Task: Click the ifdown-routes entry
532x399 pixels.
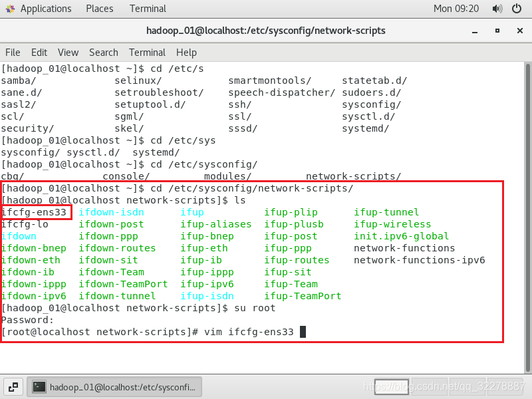Action: click(x=117, y=248)
